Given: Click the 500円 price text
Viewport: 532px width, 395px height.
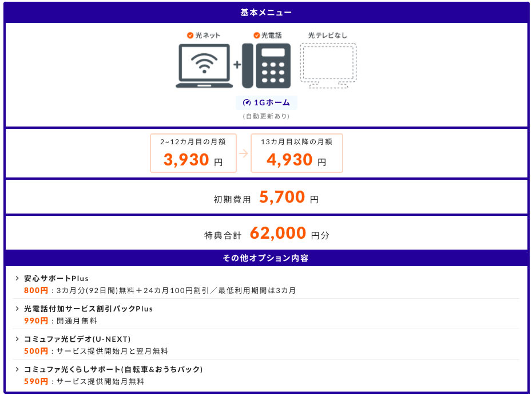Looking at the screenshot, I should click(x=36, y=351).
